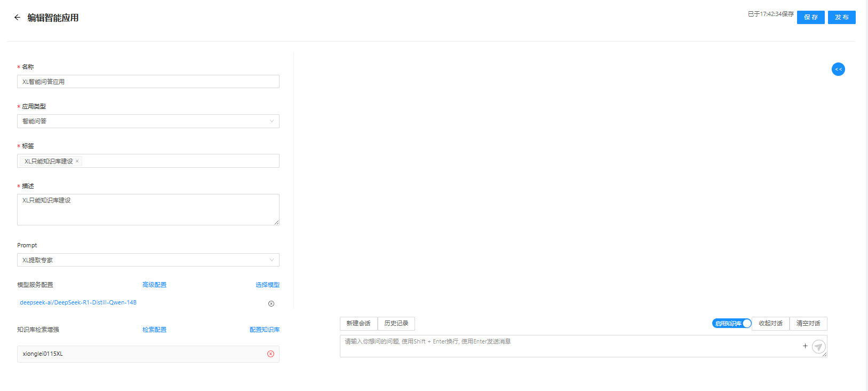Open the Prompt dropdown
The height and width of the screenshot is (391, 868).
tap(148, 260)
